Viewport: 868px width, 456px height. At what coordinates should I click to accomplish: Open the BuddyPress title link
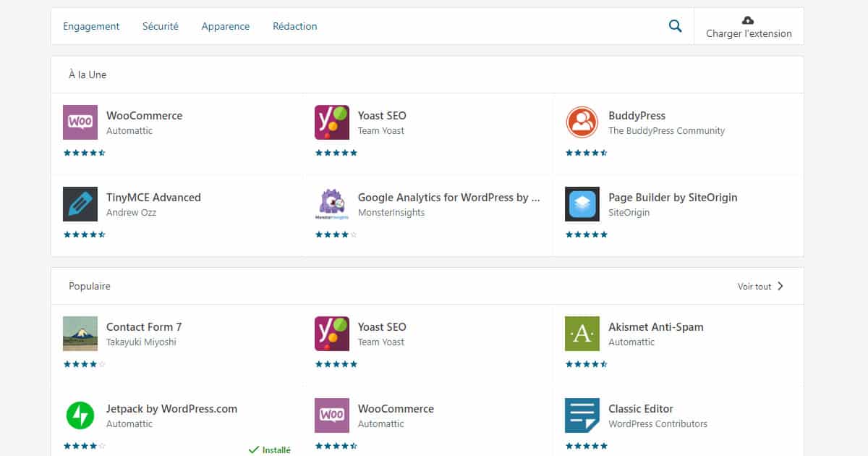point(637,116)
